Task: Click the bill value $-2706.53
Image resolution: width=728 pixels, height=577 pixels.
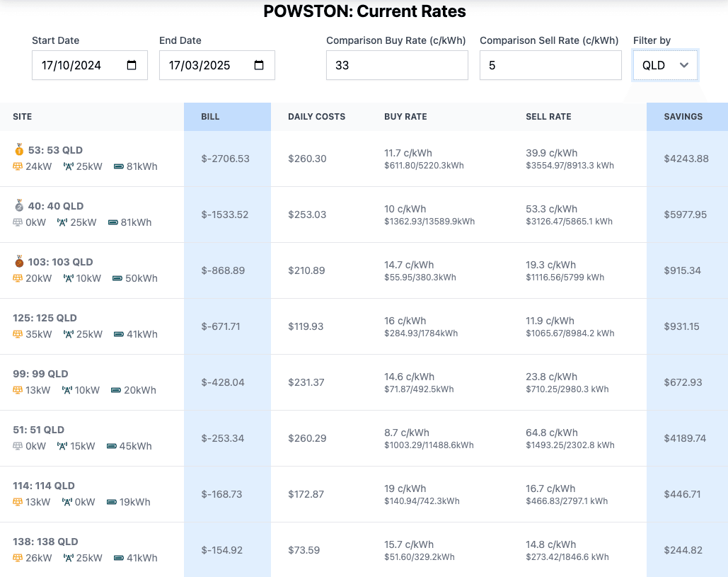Action: tap(225, 159)
